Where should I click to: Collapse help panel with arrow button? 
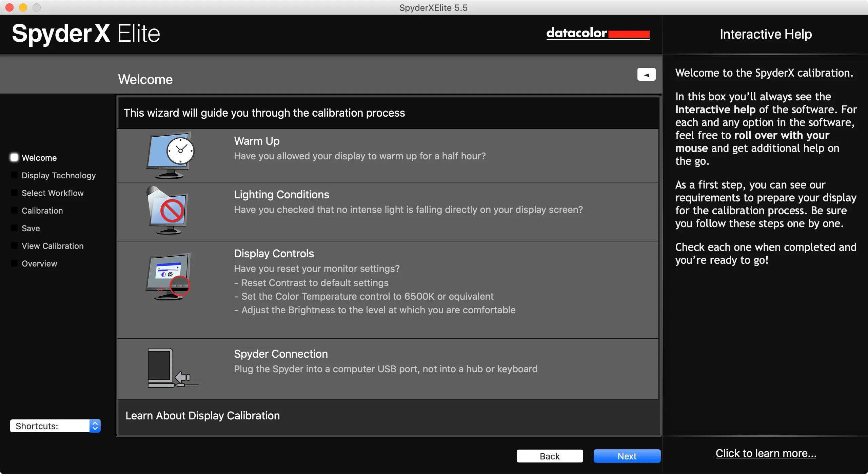click(646, 75)
